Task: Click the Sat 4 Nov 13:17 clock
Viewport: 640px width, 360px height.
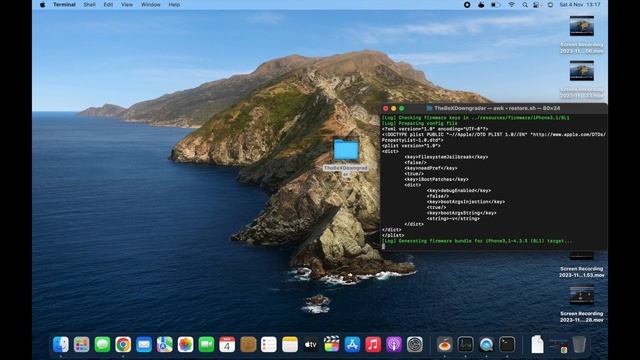Action: tap(580, 4)
